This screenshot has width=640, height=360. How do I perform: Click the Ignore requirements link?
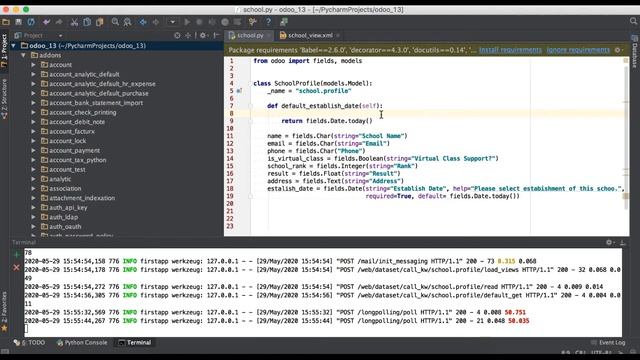[578, 50]
